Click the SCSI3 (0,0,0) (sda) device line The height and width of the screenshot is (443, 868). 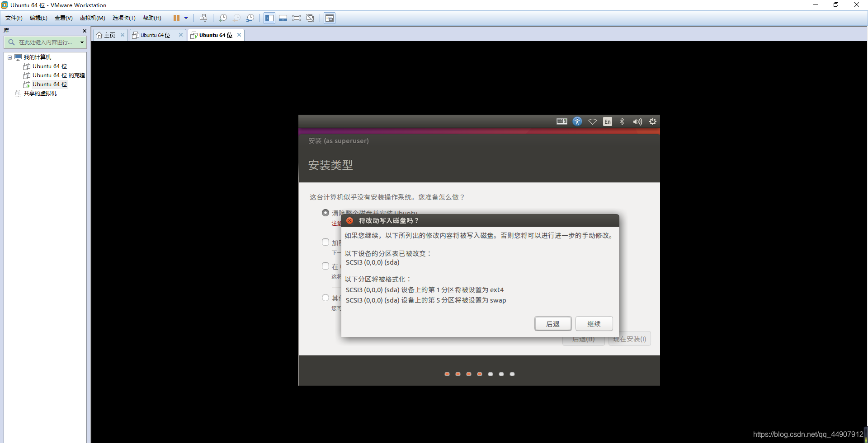pyautogui.click(x=373, y=262)
